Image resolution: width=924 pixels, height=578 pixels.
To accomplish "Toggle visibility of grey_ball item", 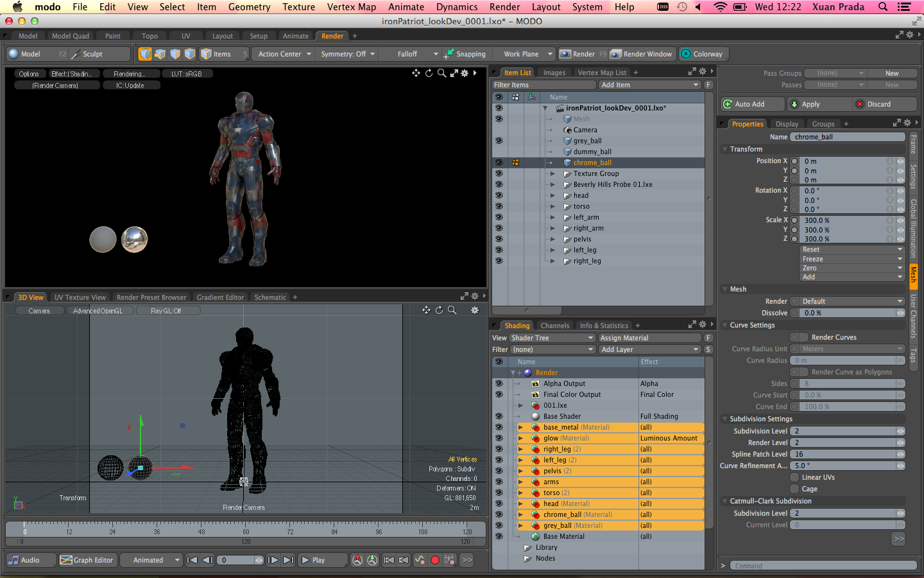I will coord(499,141).
